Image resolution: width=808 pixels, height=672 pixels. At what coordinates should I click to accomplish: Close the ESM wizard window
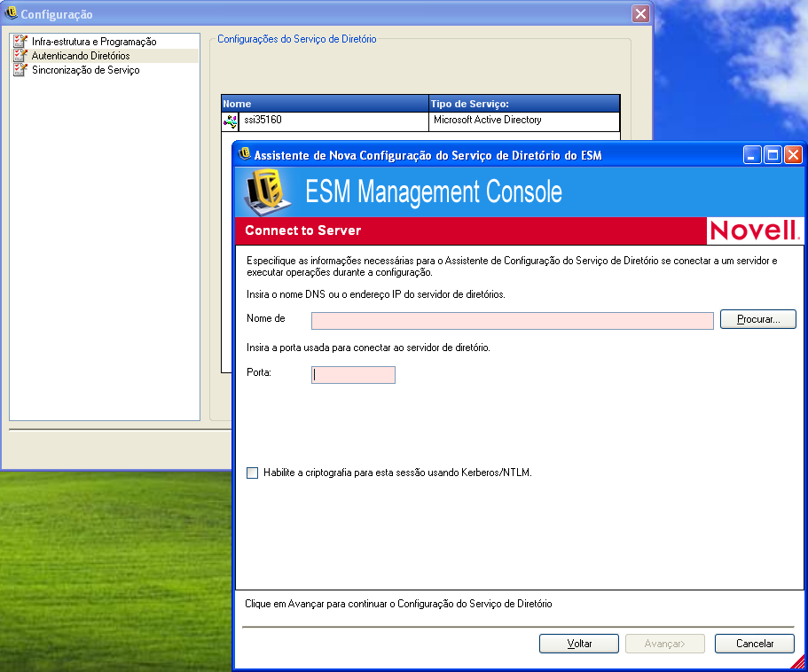(793, 154)
